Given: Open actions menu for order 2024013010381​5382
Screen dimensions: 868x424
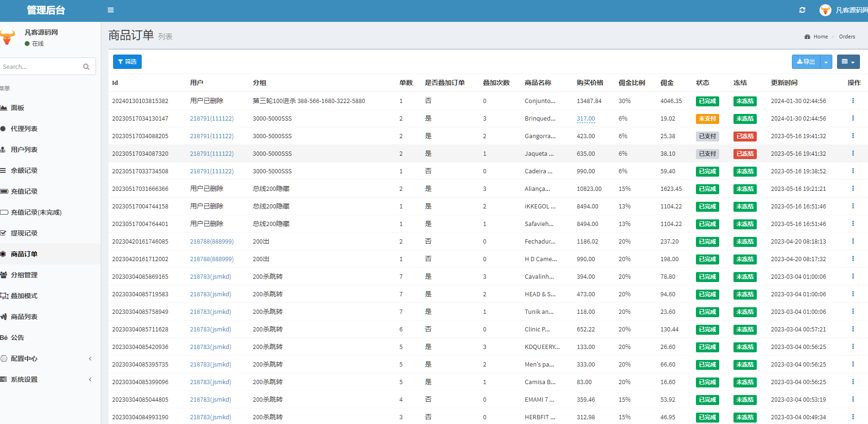Looking at the screenshot, I should coord(853,101).
